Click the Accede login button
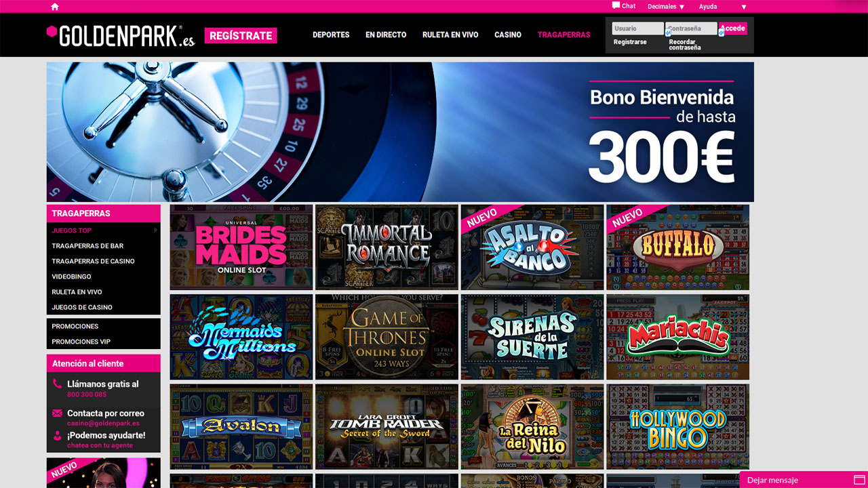 coord(732,28)
